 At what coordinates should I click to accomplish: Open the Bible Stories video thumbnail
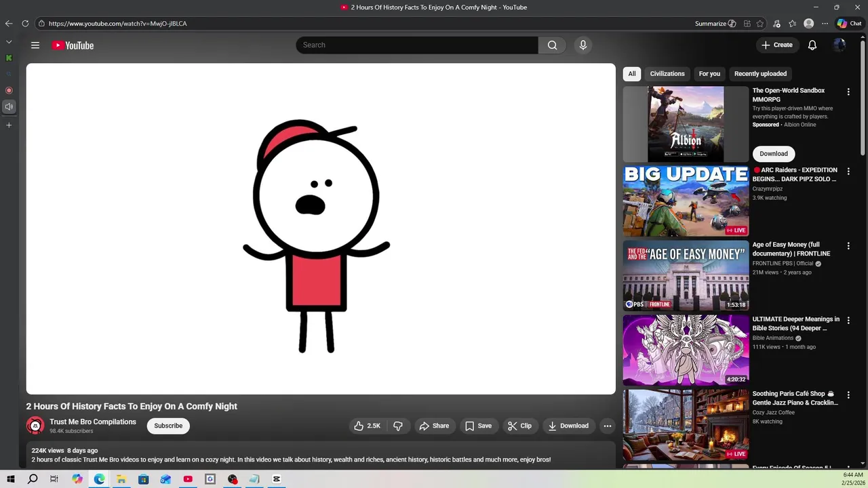click(x=686, y=350)
